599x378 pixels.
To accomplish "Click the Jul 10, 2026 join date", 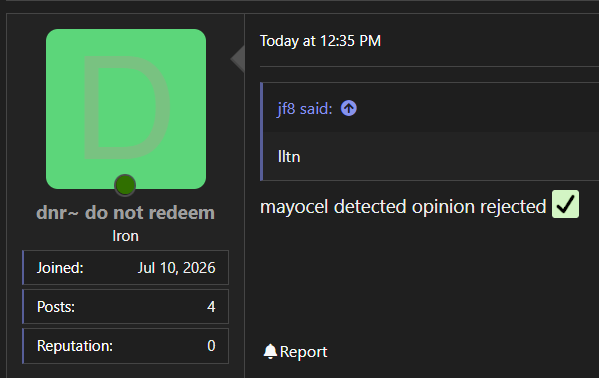I will [176, 268].
